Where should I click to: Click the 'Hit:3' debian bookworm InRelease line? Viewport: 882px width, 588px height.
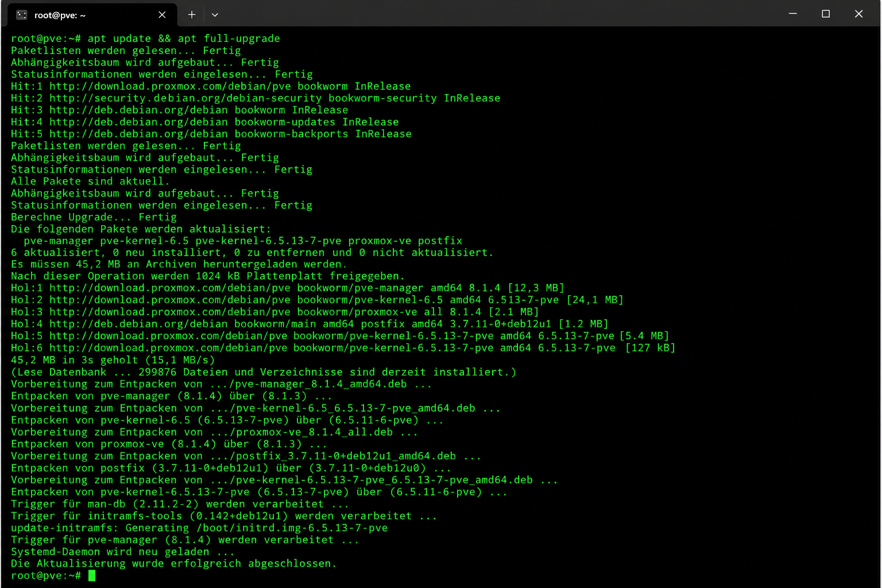(x=179, y=110)
